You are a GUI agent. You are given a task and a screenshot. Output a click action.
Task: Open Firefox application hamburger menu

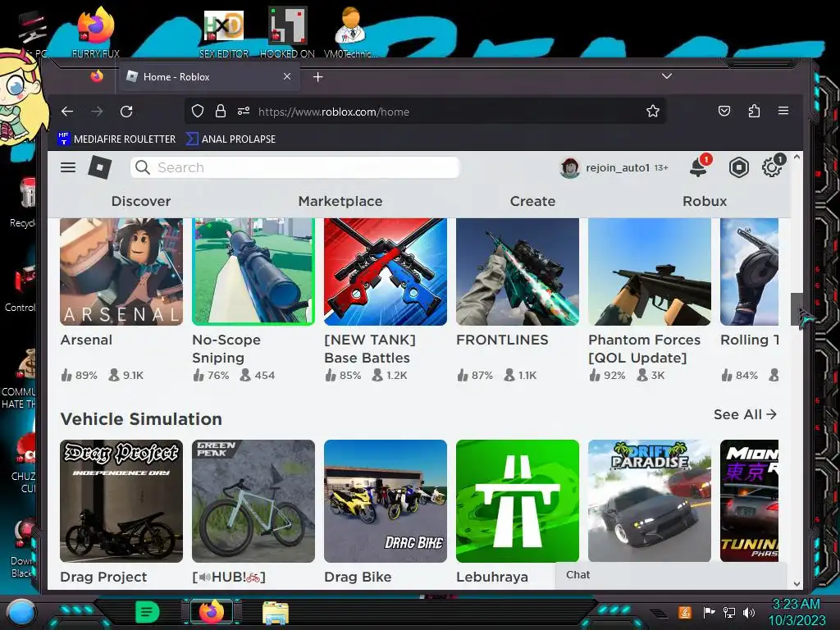tap(783, 111)
